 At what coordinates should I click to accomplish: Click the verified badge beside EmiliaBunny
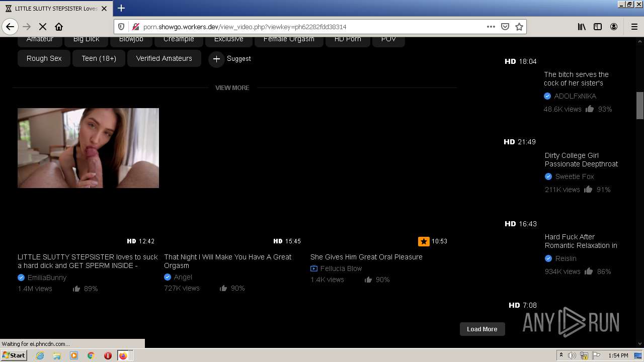21,278
